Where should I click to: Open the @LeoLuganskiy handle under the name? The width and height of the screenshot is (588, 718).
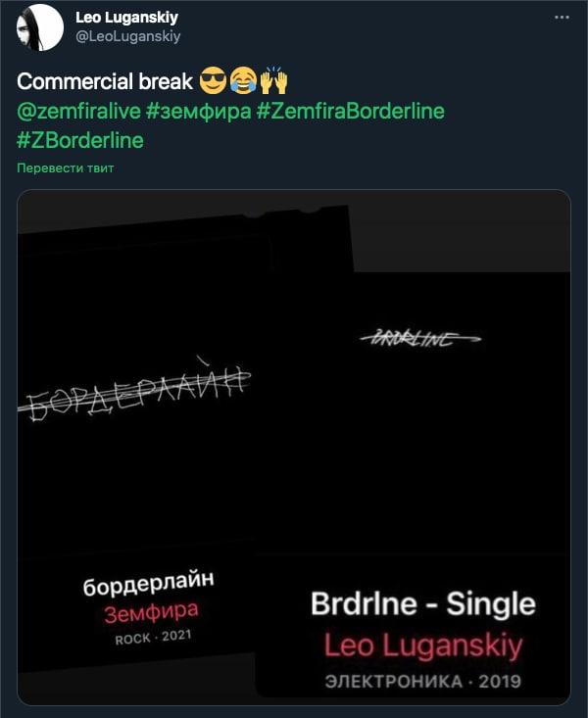tap(127, 36)
